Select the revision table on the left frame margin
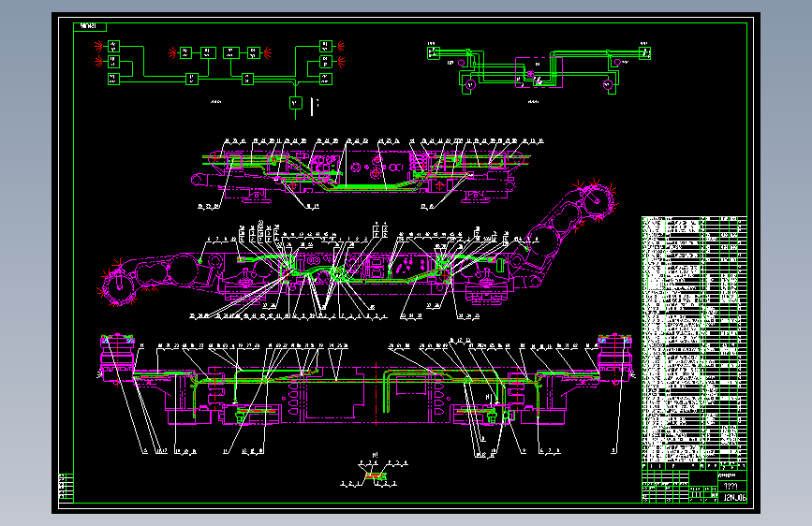Screen dimensions: 812x526 [66, 488]
